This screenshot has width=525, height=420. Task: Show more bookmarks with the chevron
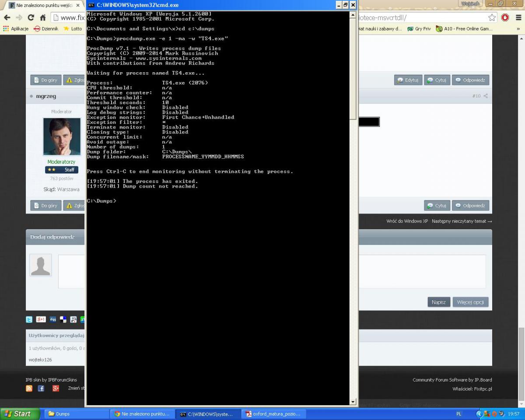pos(518,29)
